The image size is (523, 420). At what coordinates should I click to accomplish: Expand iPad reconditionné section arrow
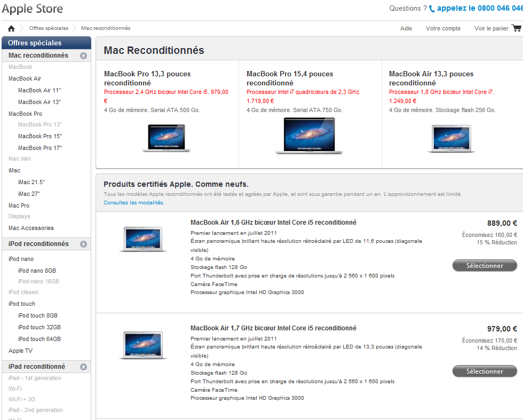(83, 367)
